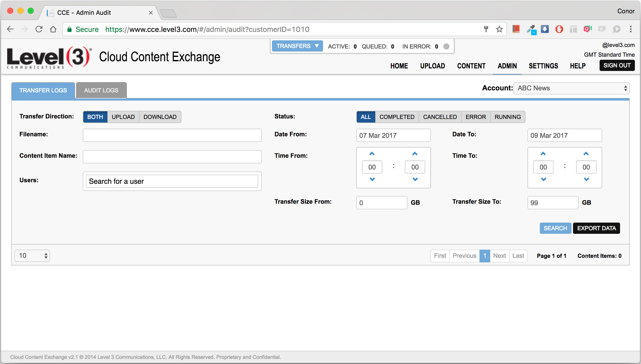
Task: Click the green Secure padlock icon
Action: pyautogui.click(x=70, y=29)
